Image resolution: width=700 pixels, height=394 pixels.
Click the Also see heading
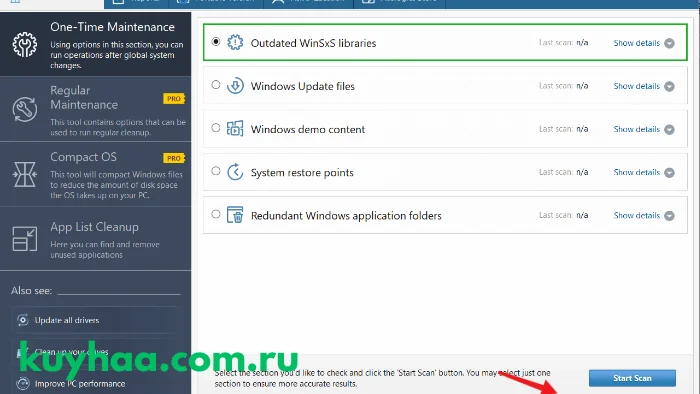click(x=31, y=290)
